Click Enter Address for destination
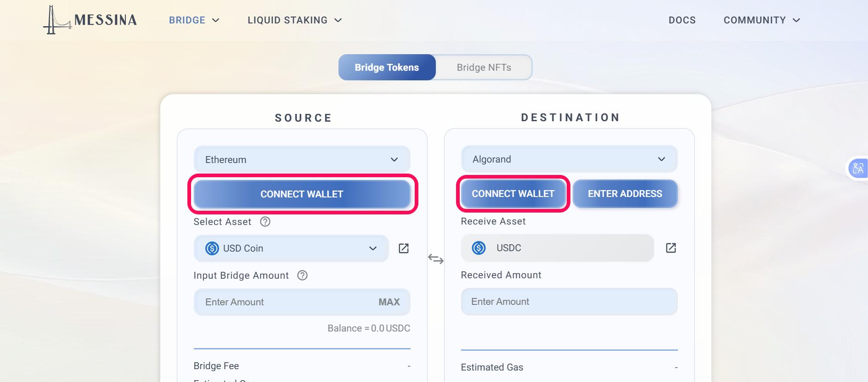 click(625, 194)
